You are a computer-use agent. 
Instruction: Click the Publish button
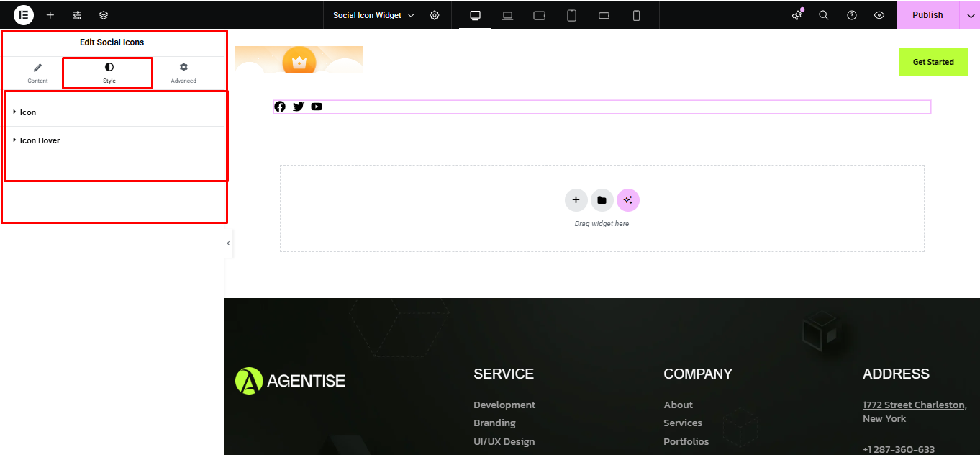tap(927, 15)
